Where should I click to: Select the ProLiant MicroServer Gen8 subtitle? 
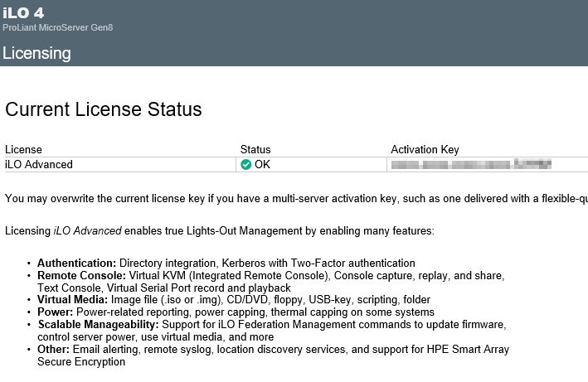pyautogui.click(x=58, y=27)
